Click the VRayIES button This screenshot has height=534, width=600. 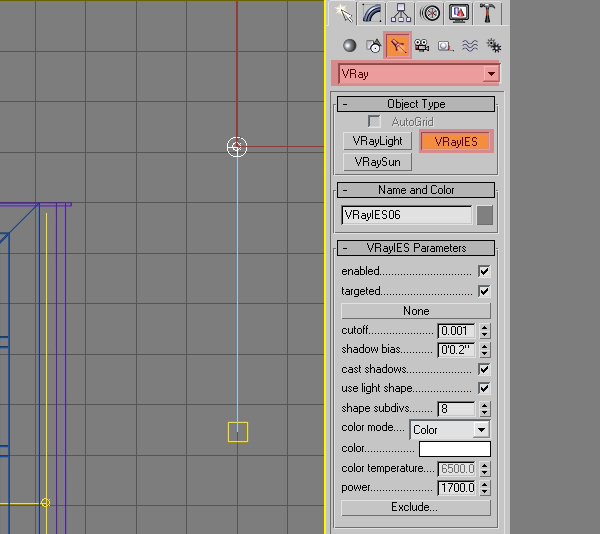pyautogui.click(x=456, y=142)
